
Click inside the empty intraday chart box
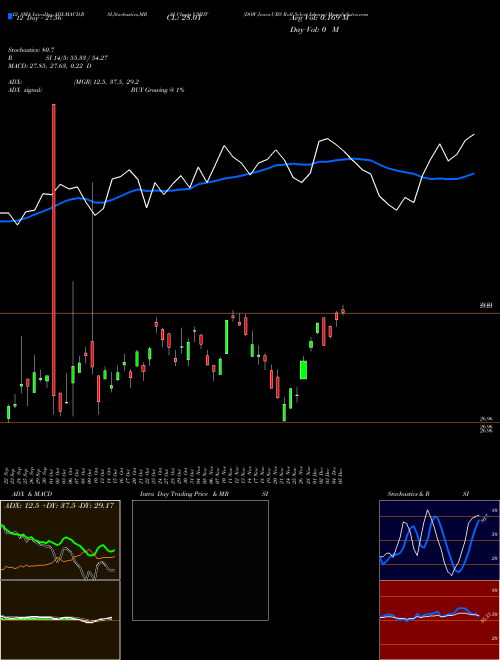200,560
